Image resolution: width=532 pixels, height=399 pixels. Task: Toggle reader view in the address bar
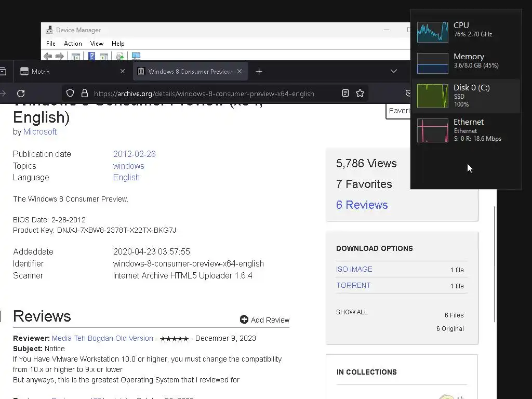tap(345, 93)
